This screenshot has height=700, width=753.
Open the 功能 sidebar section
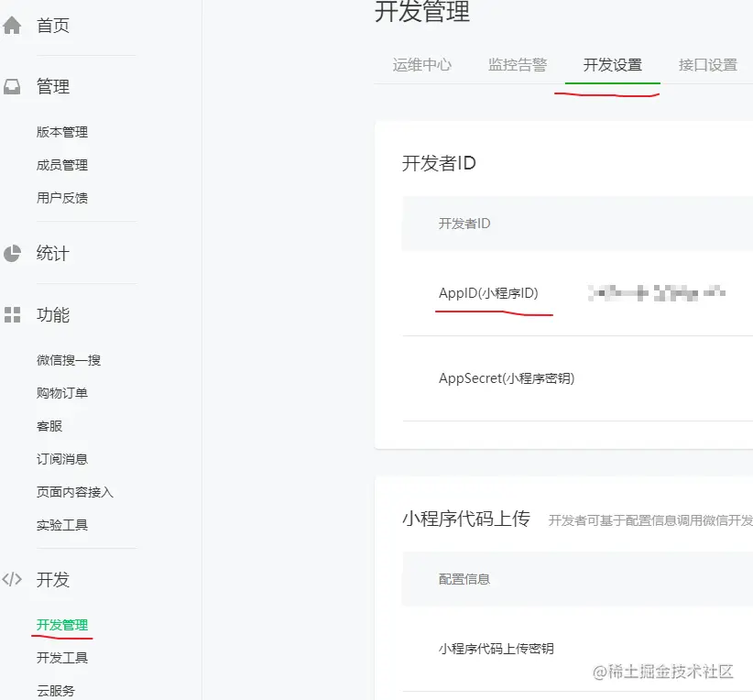point(53,315)
